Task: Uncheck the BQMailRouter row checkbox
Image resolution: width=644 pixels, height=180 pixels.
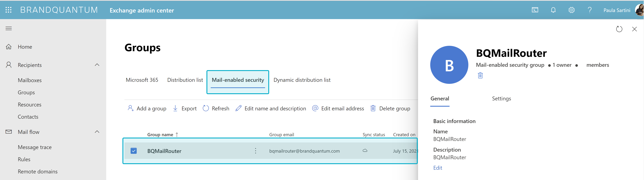Action: pos(133,151)
